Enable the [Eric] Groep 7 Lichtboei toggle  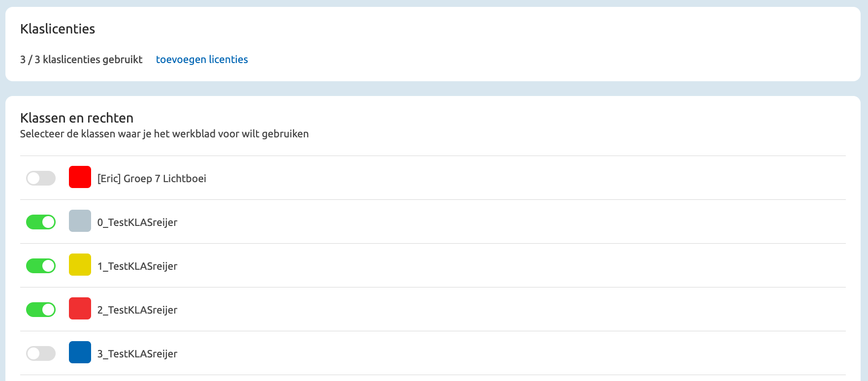click(41, 178)
